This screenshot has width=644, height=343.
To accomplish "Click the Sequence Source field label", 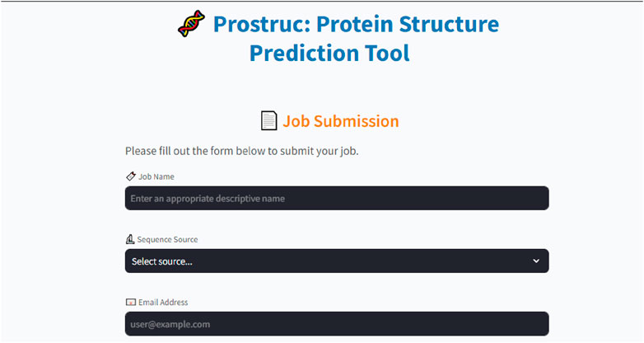I will tap(167, 239).
